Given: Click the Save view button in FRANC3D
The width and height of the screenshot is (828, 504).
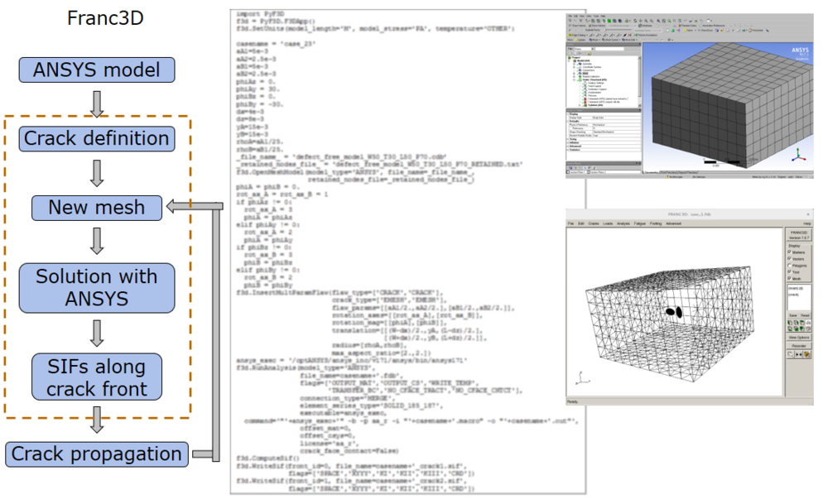Looking at the screenshot, I should tap(793, 315).
